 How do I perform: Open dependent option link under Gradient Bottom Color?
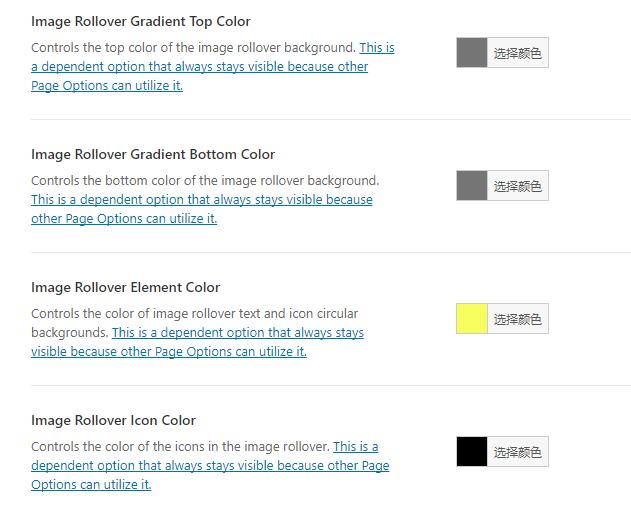pos(201,200)
